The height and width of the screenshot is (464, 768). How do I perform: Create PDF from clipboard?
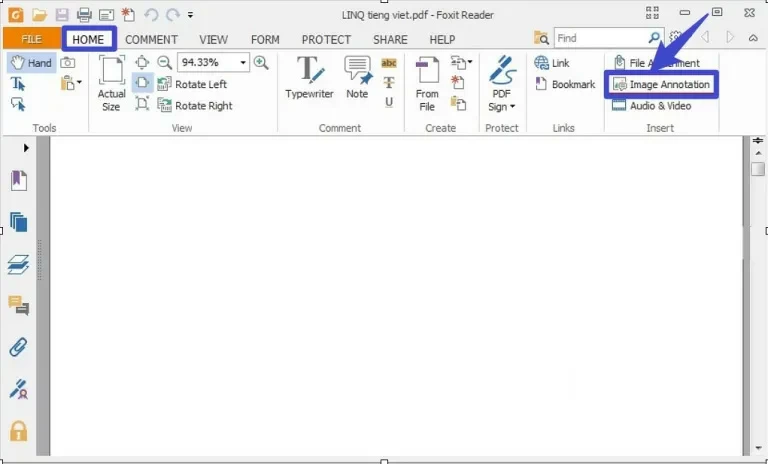tap(458, 103)
